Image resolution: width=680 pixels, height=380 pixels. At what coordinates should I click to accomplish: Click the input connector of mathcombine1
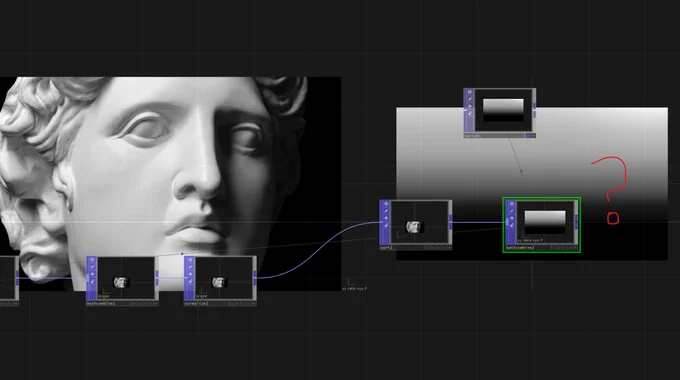pyautogui.click(x=88, y=278)
